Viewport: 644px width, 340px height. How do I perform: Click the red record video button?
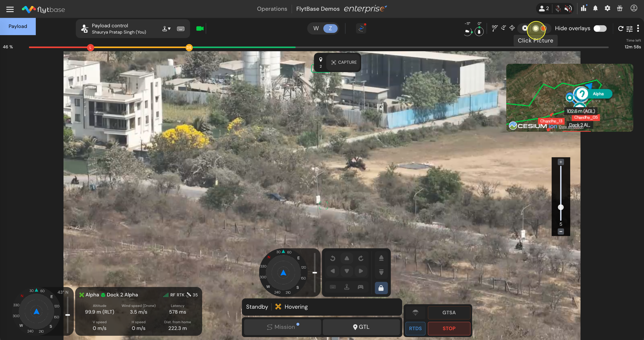pyautogui.click(x=543, y=29)
